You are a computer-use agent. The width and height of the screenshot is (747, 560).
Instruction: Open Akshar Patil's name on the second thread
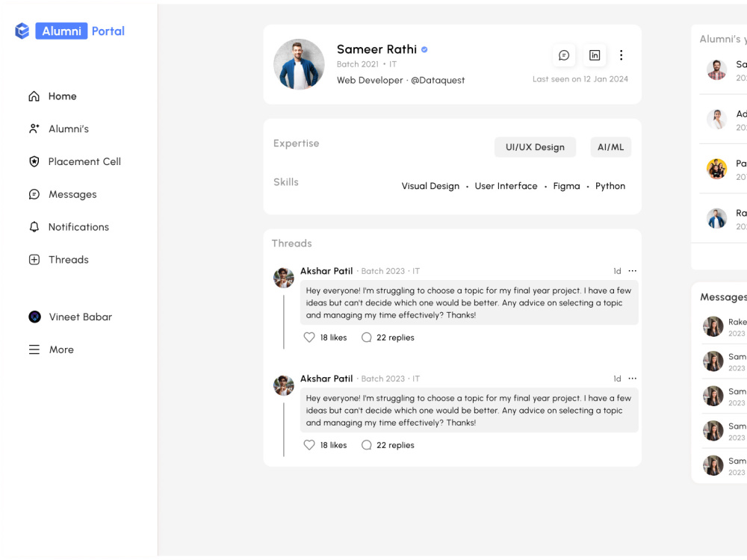click(326, 379)
